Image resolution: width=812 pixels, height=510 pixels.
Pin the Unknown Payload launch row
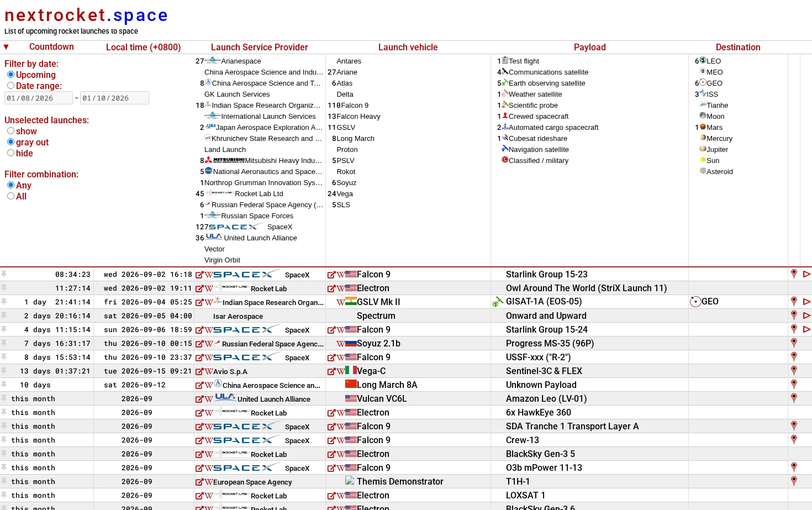tap(4, 385)
